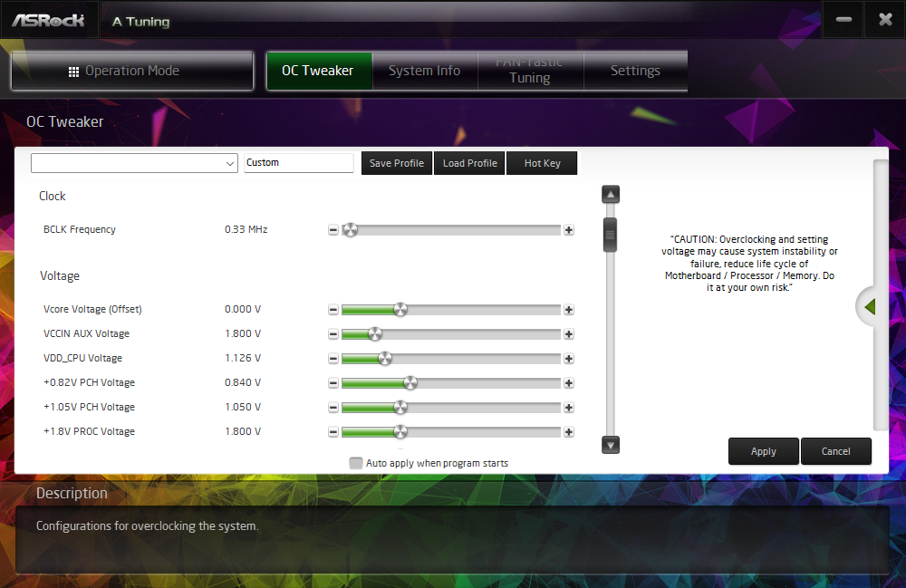Screen dimensions: 906x588
Task: Click Save Profile button
Action: click(x=397, y=163)
